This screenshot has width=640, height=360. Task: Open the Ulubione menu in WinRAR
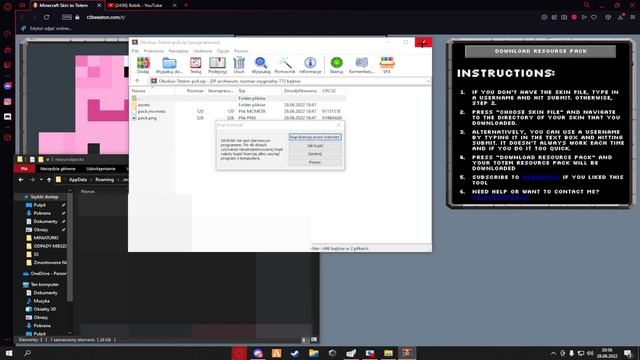(x=202, y=51)
